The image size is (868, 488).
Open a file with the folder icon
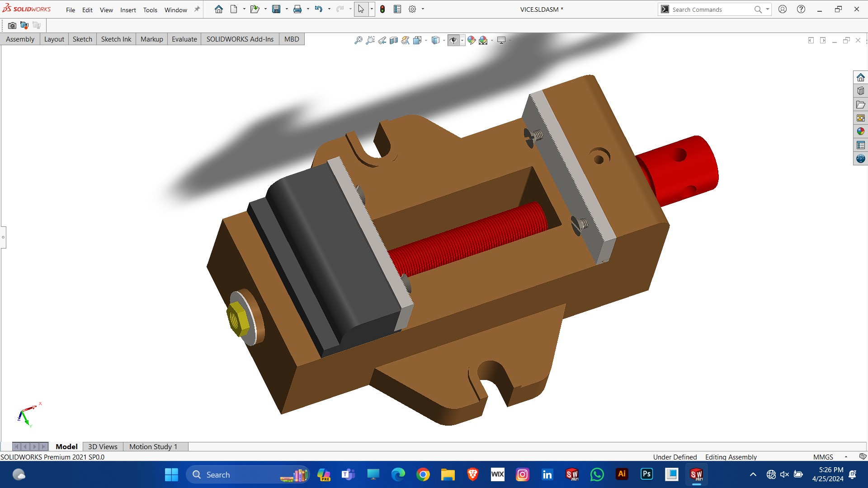[x=255, y=9]
